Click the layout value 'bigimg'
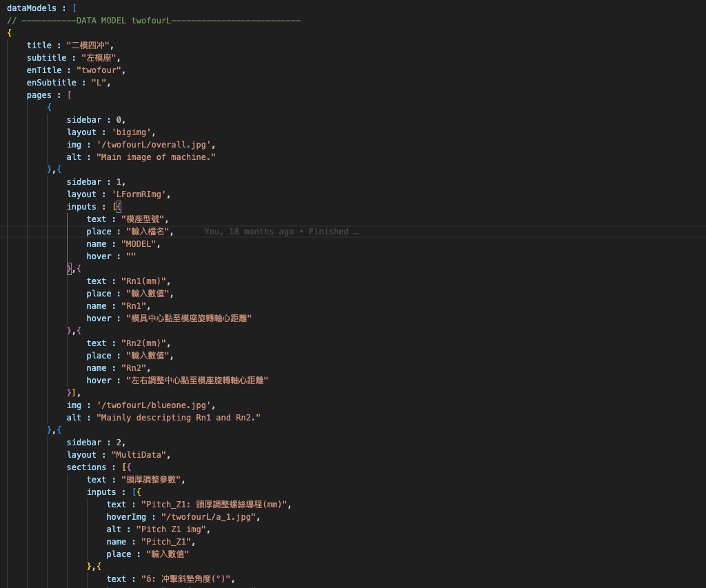This screenshot has height=588, width=706. 132,132
